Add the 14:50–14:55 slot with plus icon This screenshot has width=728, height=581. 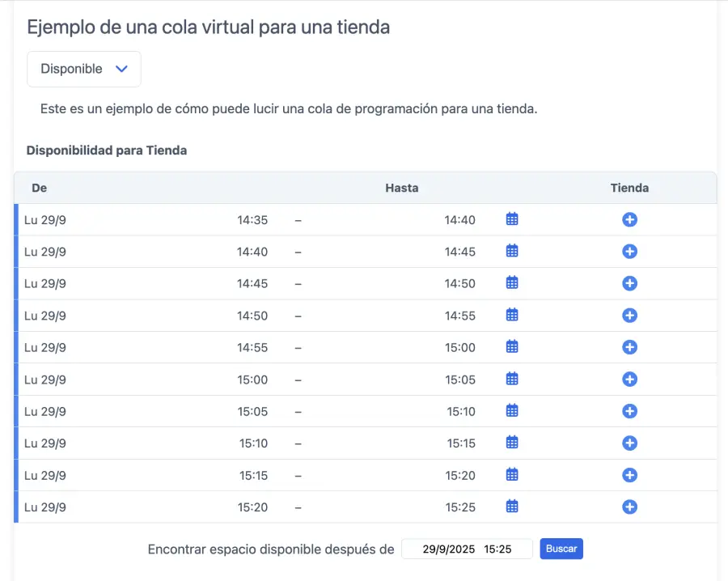coord(629,316)
